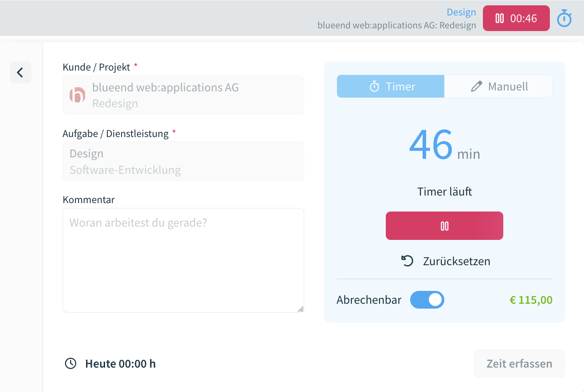This screenshot has height=392, width=584.
Task: Click the Zeit erfassen button
Action: click(x=519, y=364)
